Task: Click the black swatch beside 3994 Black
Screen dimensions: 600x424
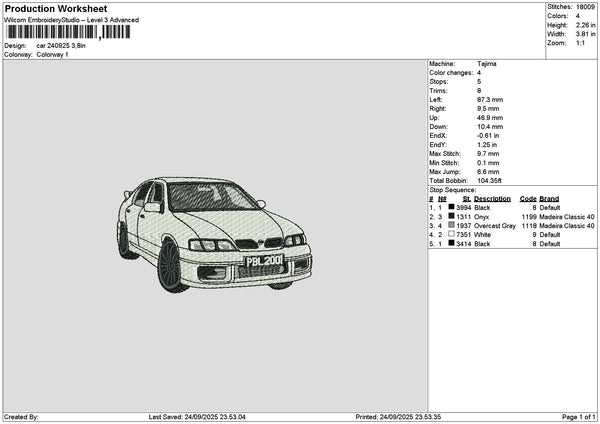Action: pyautogui.click(x=452, y=207)
